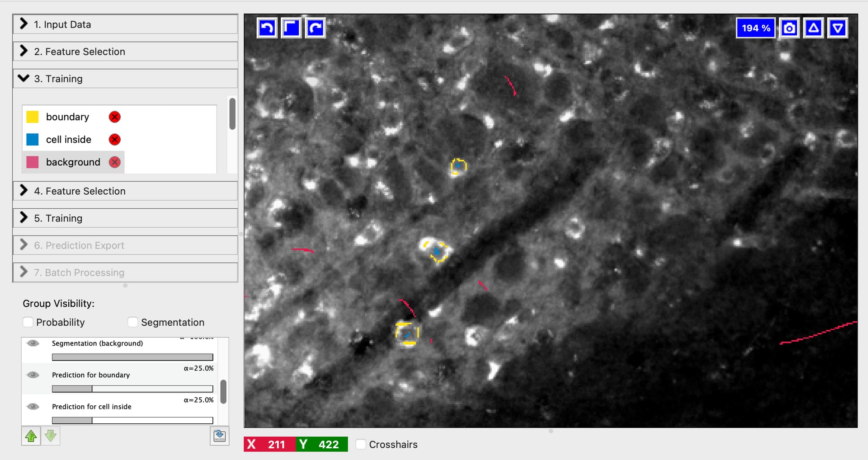Delete the boundary label
This screenshot has width=868, height=460.
115,117
